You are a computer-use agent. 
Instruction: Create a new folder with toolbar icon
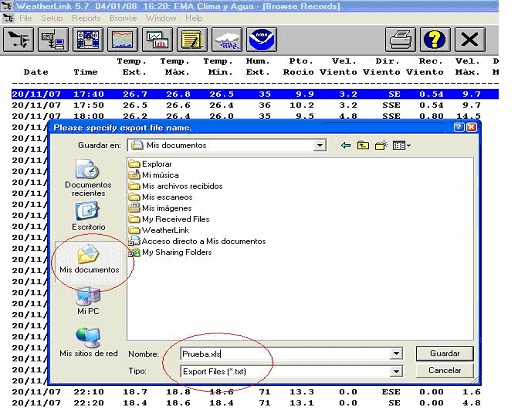pyautogui.click(x=381, y=145)
